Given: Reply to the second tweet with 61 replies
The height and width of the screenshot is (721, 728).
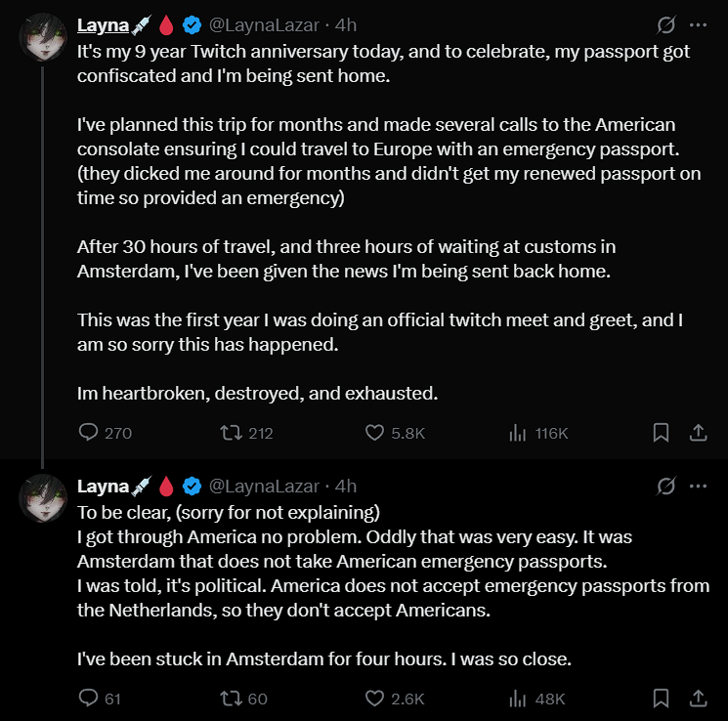Looking at the screenshot, I should (88, 699).
